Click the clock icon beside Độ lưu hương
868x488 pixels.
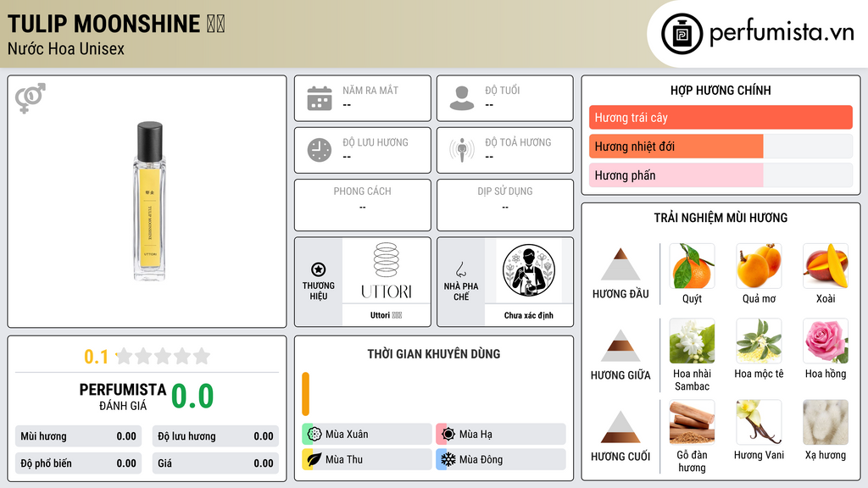point(320,150)
